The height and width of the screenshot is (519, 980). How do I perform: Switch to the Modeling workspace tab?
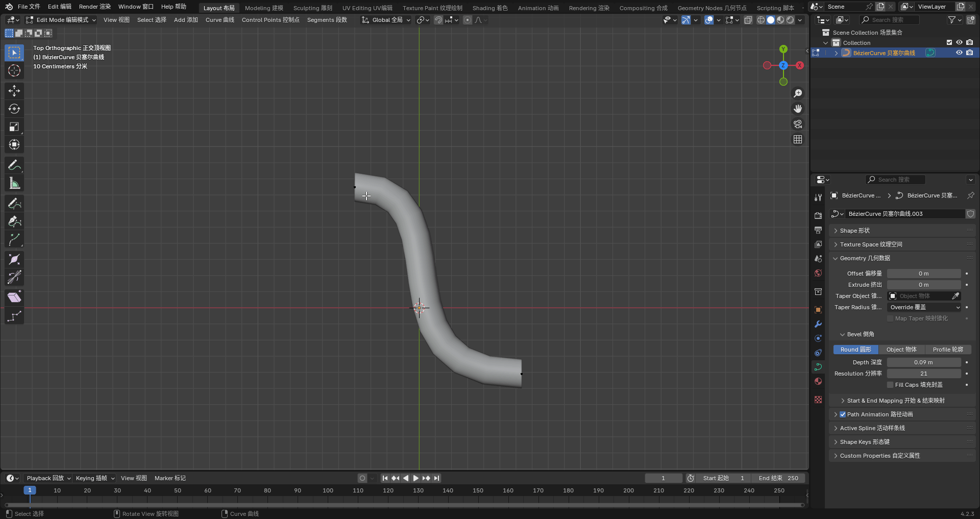(x=264, y=8)
